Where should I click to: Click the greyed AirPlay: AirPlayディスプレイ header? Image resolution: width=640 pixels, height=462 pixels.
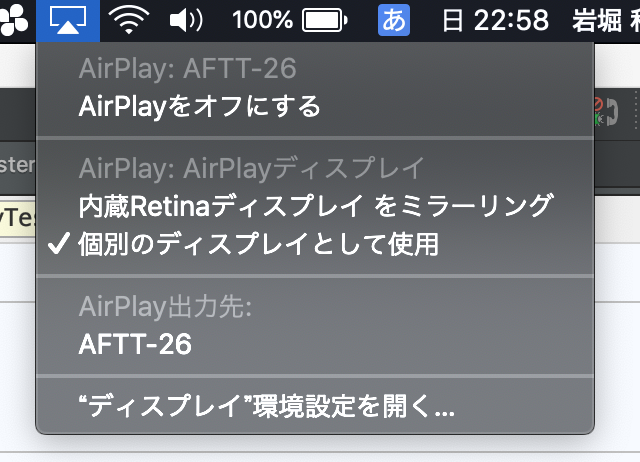252,168
